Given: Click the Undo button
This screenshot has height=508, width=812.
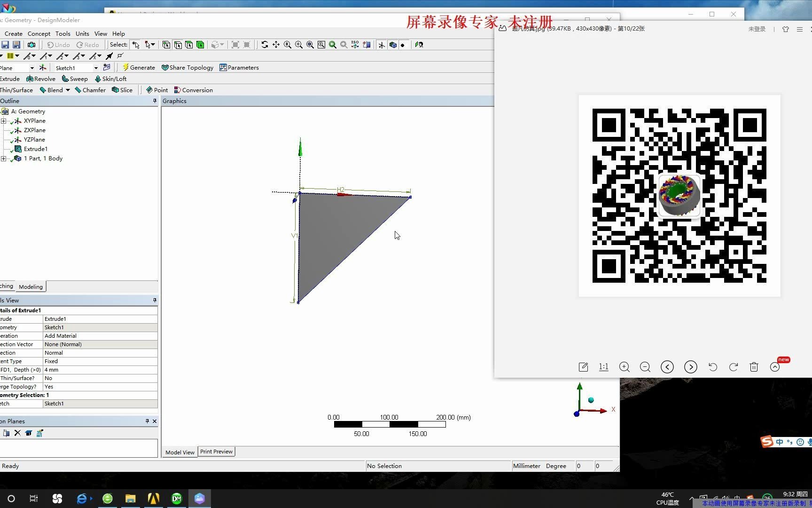Looking at the screenshot, I should (58, 45).
